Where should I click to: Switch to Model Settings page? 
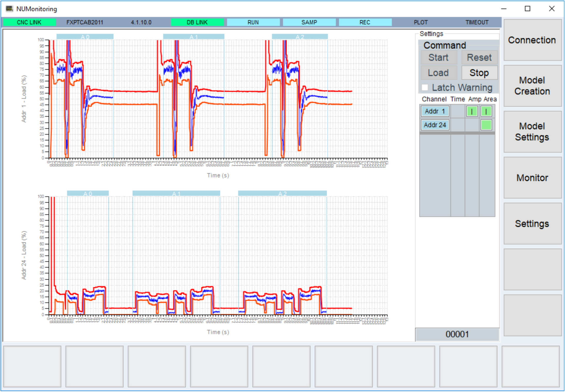[532, 132]
